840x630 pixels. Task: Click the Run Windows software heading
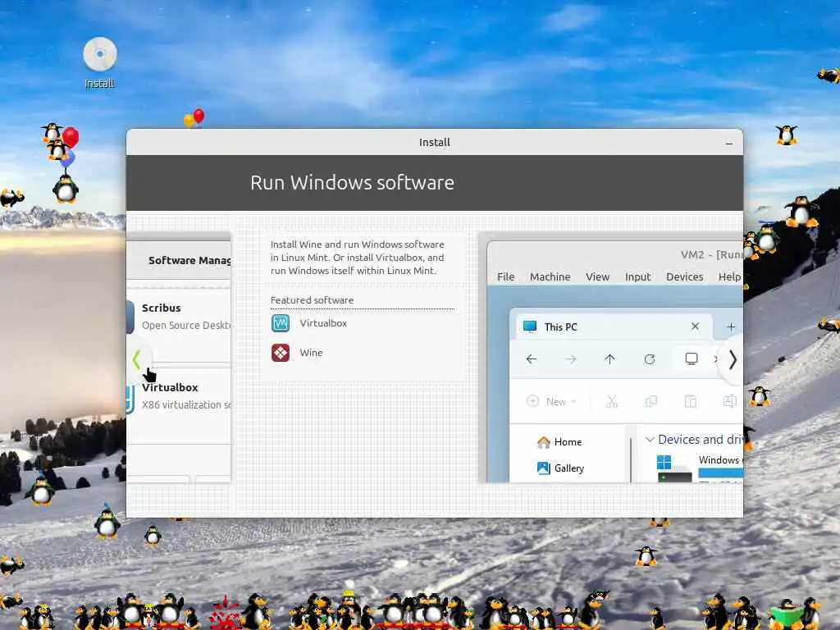(352, 183)
